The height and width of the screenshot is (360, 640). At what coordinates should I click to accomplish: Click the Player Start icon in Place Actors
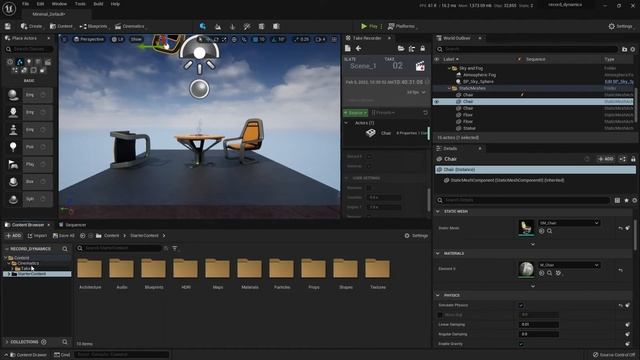point(13,164)
